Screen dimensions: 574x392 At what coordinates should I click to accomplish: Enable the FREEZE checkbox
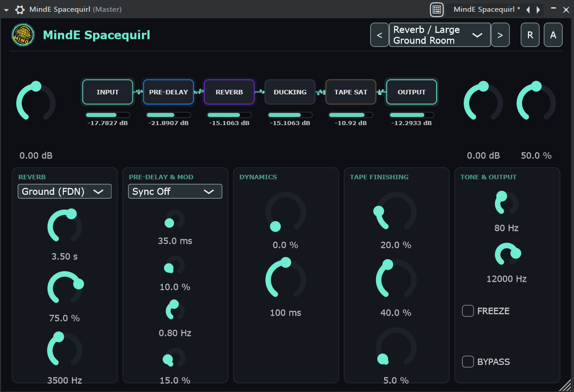(x=468, y=311)
